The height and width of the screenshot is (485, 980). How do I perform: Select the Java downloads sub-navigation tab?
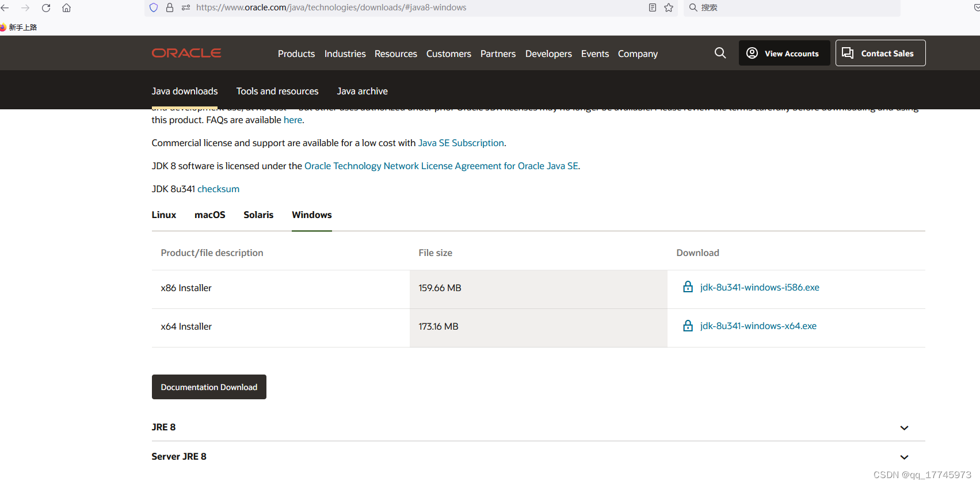click(185, 91)
